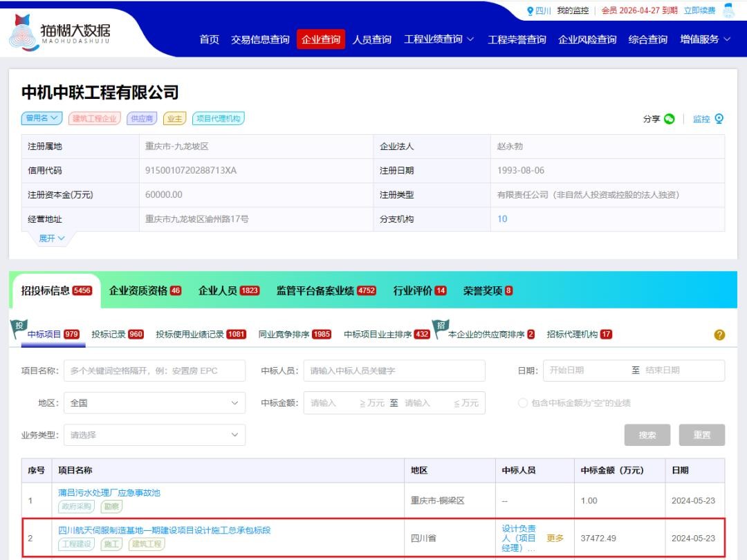Click the 监控 monitor icon
The height and width of the screenshot is (560, 747).
(719, 119)
